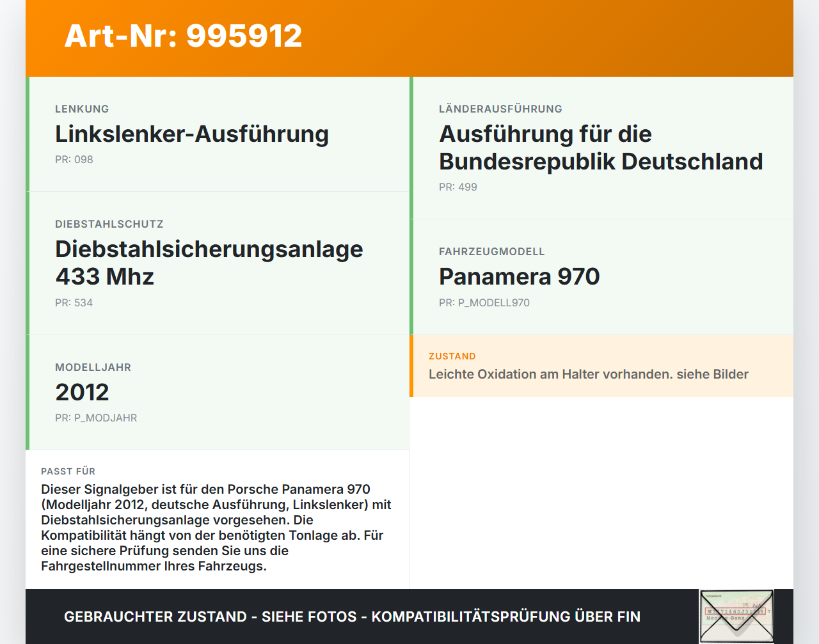
Task: Select the Panamera 970 value
Action: coord(520,277)
